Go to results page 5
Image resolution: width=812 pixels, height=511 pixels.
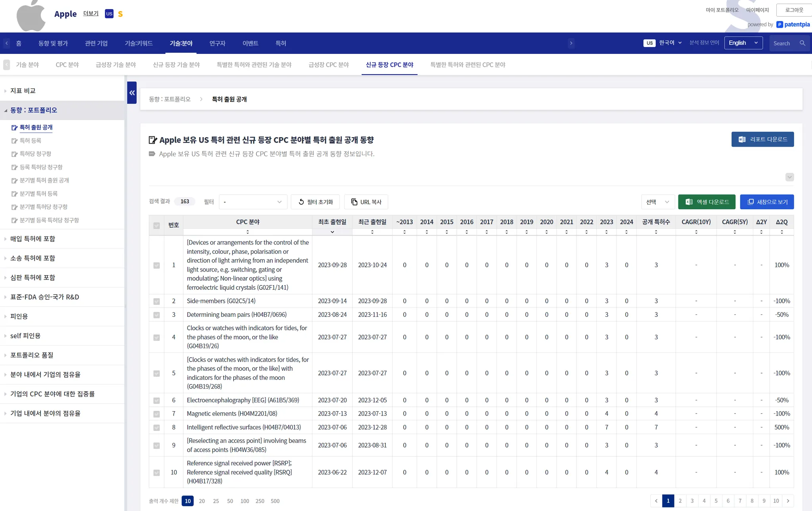pos(716,501)
